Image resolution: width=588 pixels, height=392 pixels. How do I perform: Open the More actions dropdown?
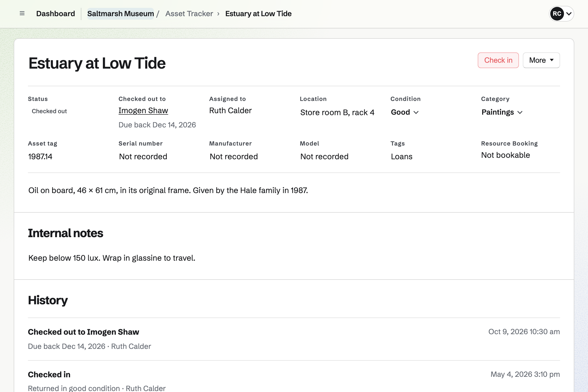point(541,60)
